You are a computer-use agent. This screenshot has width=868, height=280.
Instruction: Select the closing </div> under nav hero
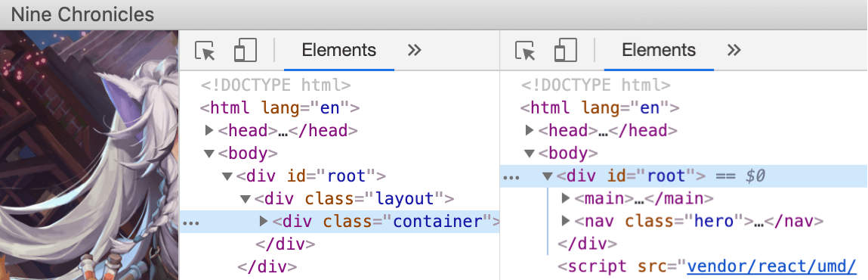point(587,244)
